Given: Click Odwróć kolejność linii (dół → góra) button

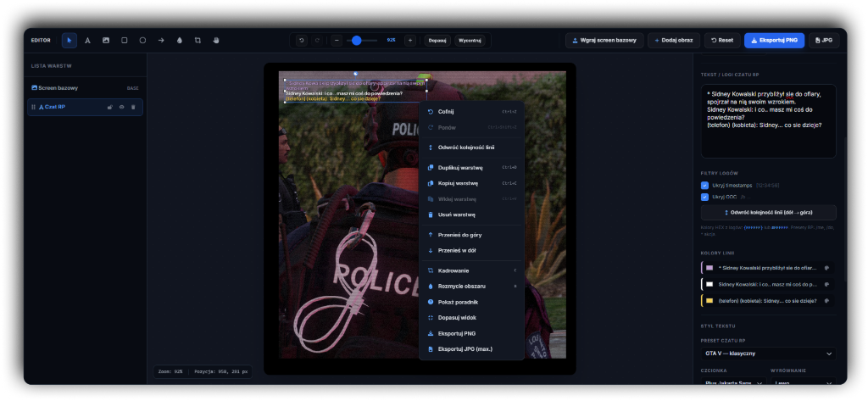Looking at the screenshot, I should 768,213.
